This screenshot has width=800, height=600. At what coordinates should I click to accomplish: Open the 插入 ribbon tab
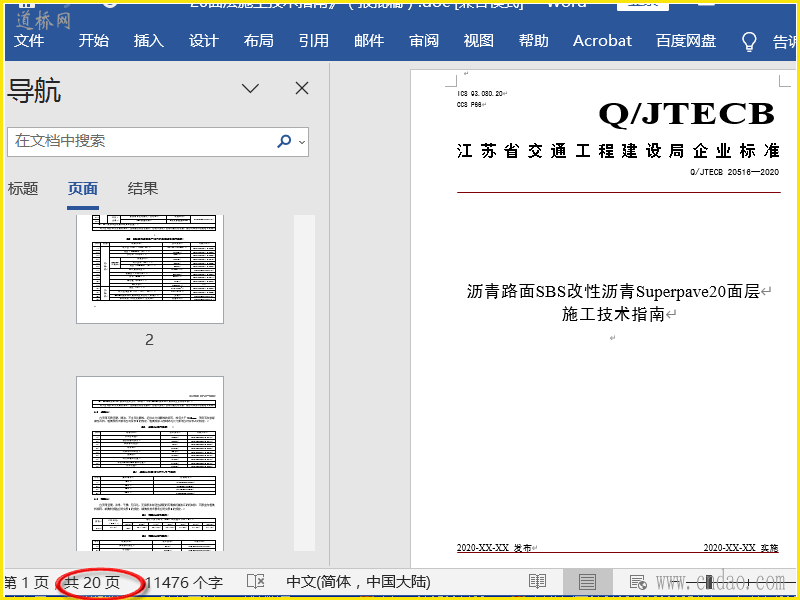coord(148,41)
